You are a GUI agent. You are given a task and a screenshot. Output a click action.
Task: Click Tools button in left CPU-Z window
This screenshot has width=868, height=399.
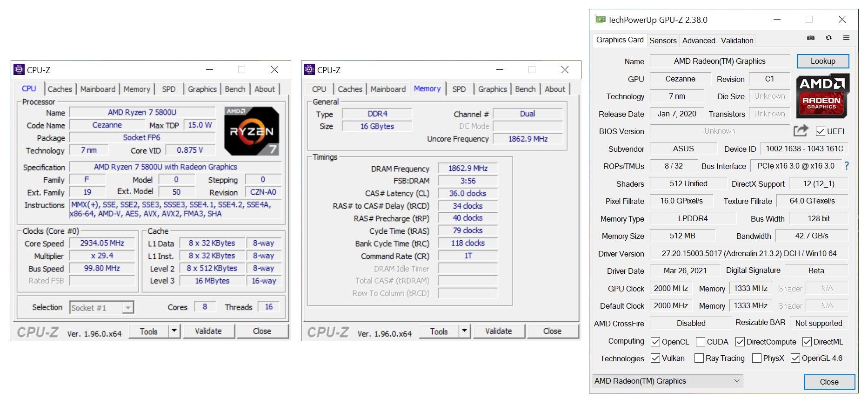pos(148,331)
